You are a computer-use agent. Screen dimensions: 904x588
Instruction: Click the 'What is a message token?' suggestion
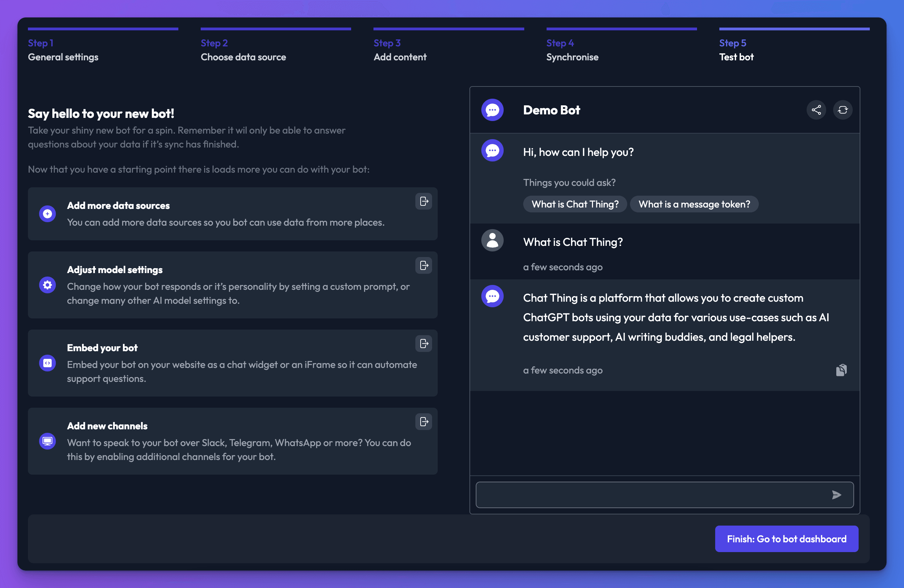pos(694,204)
